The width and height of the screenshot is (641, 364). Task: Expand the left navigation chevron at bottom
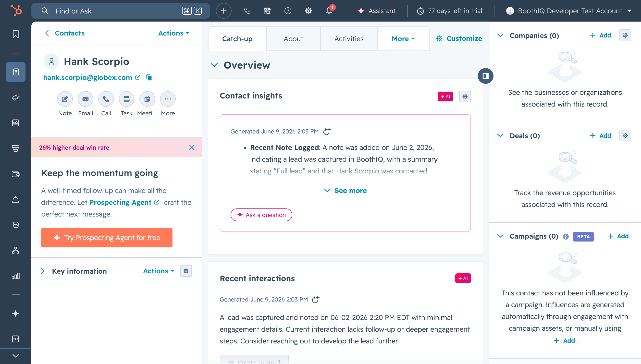click(16, 356)
